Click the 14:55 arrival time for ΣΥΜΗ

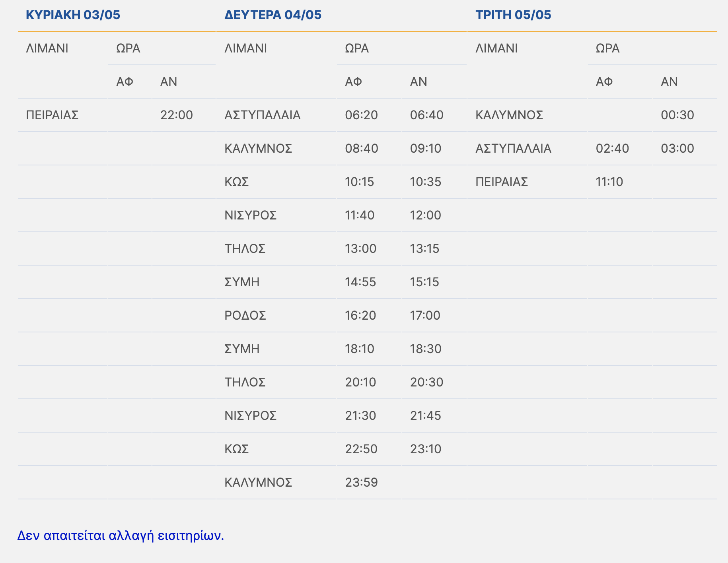(360, 282)
